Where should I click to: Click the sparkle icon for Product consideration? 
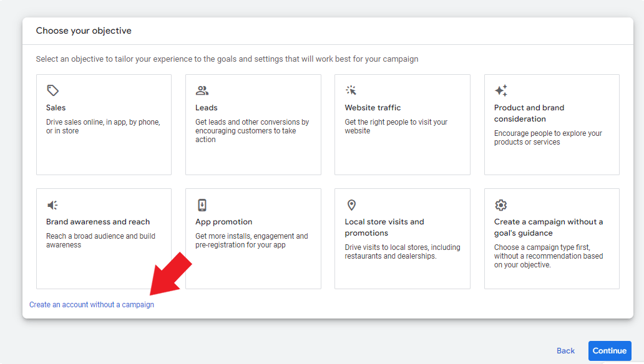501,90
